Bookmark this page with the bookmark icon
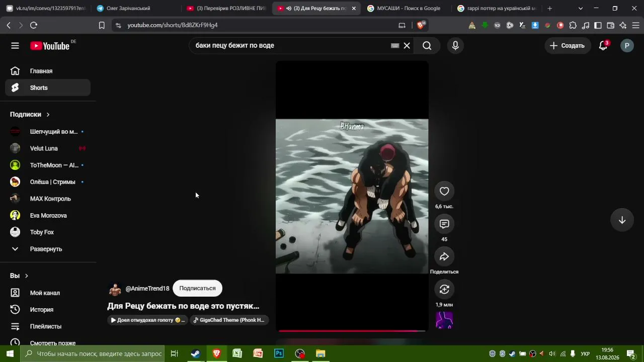The image size is (644, 362). tap(102, 25)
